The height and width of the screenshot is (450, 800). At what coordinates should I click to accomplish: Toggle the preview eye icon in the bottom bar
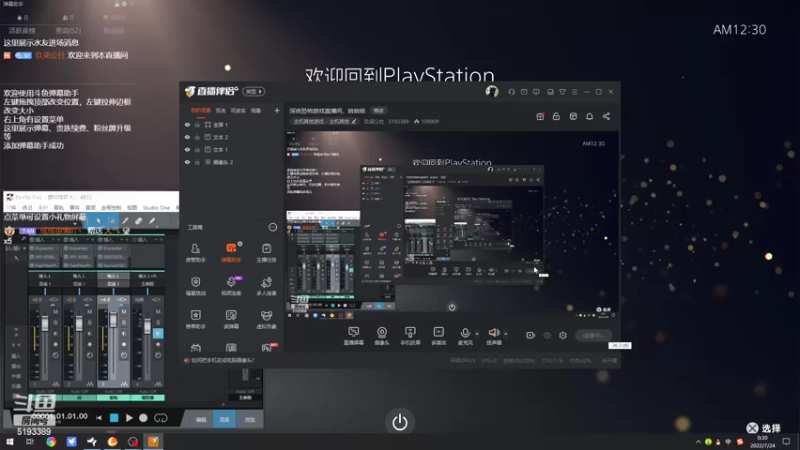547,335
